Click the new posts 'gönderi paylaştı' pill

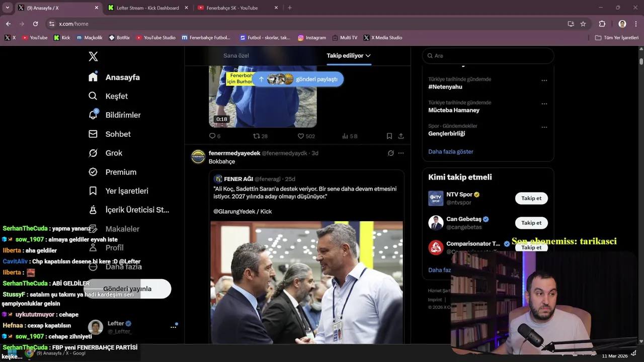click(x=298, y=79)
